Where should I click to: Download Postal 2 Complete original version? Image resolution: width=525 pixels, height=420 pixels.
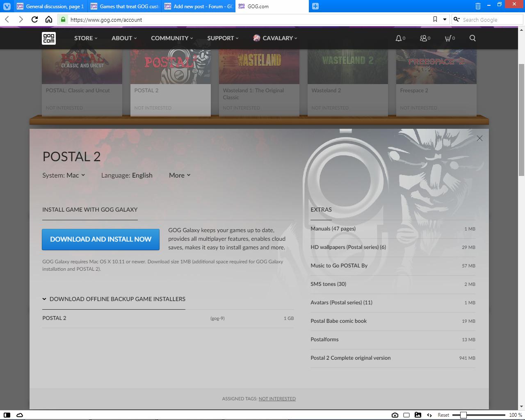click(x=393, y=358)
